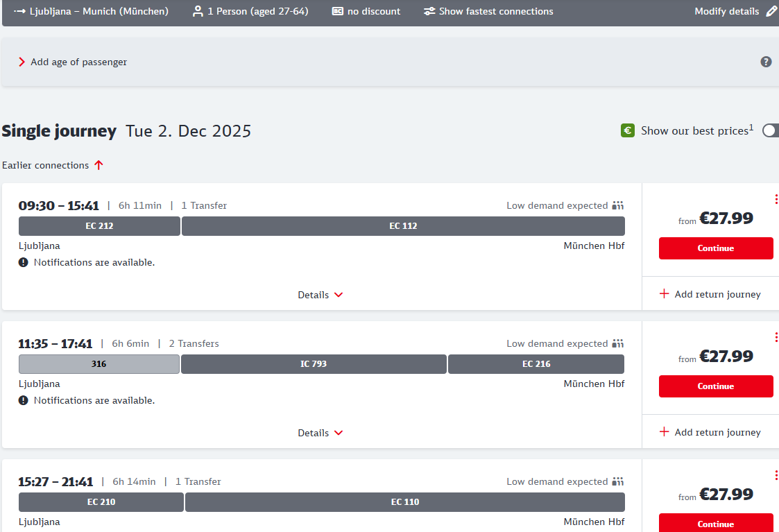Open Show fastest connections options
The width and height of the screenshot is (779, 532).
[488, 11]
